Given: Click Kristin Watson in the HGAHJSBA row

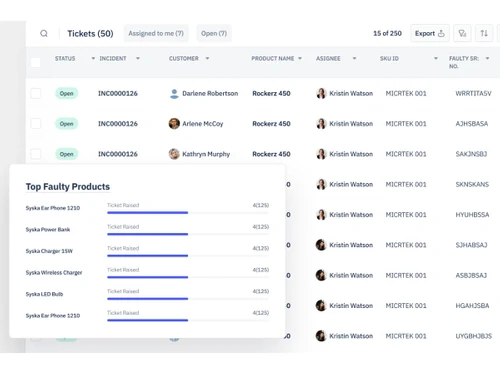Looking at the screenshot, I should (351, 306).
